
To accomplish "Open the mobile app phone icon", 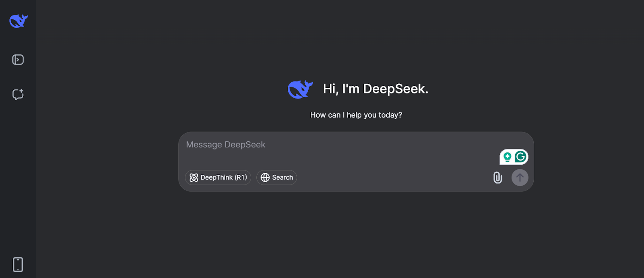I will 18,265.
